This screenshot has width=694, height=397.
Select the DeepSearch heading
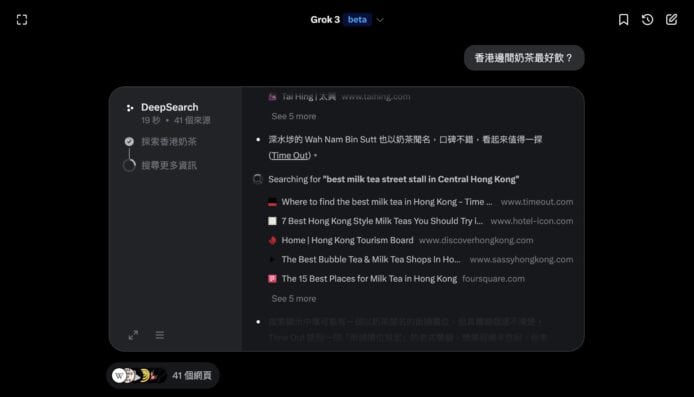170,107
